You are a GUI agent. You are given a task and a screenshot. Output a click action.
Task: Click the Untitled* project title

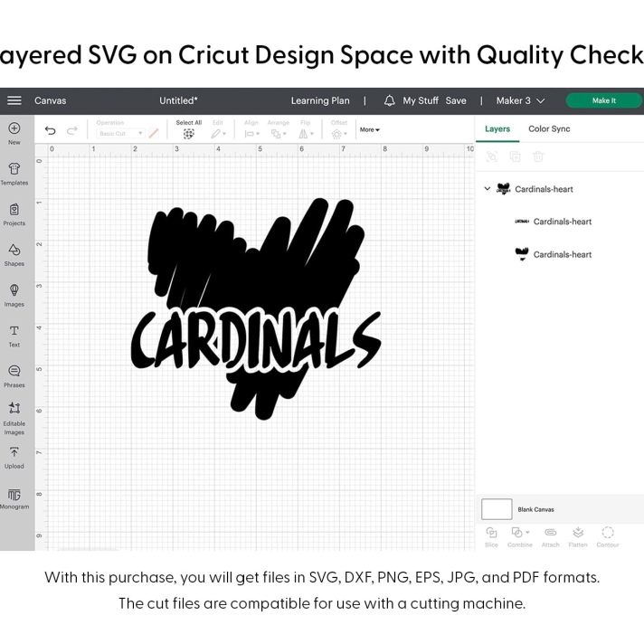[178, 100]
